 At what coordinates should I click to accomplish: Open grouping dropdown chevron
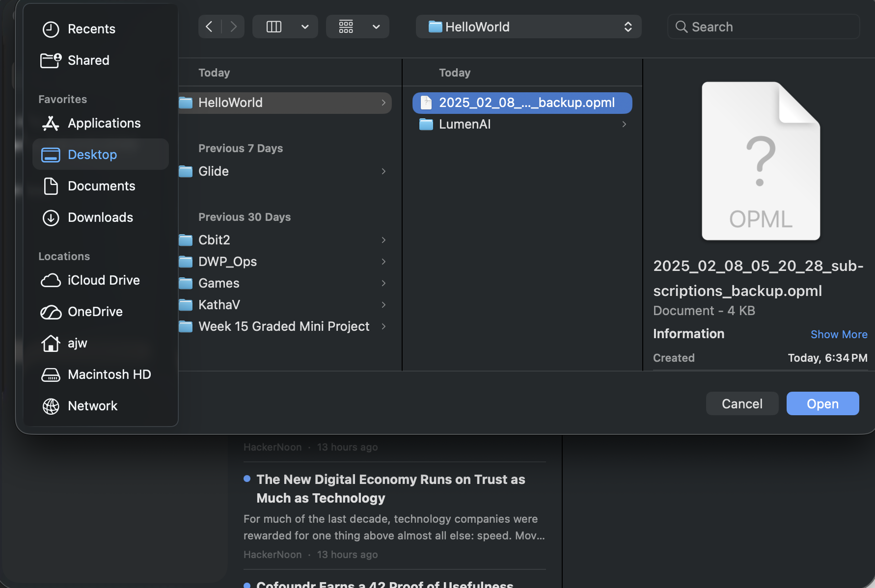pos(376,27)
